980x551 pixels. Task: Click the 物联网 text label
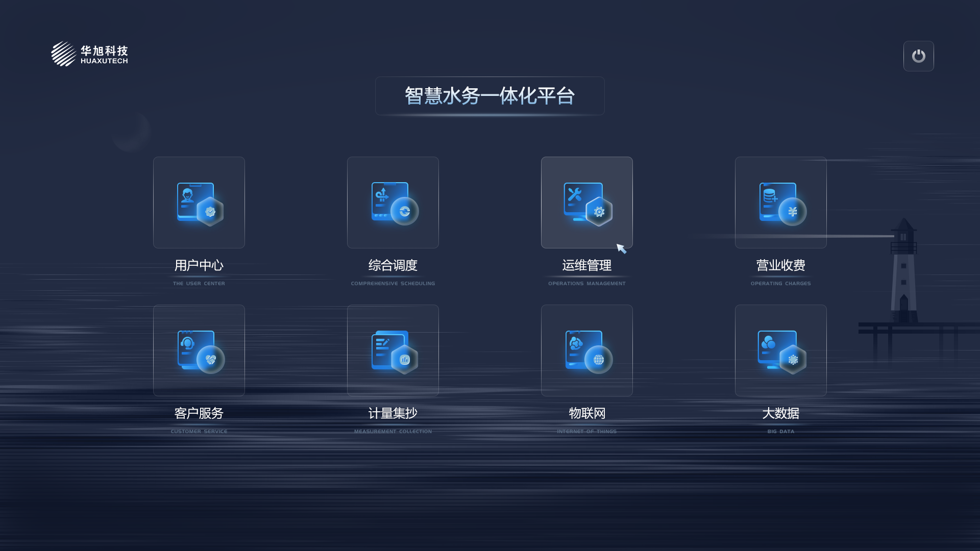pos(587,413)
